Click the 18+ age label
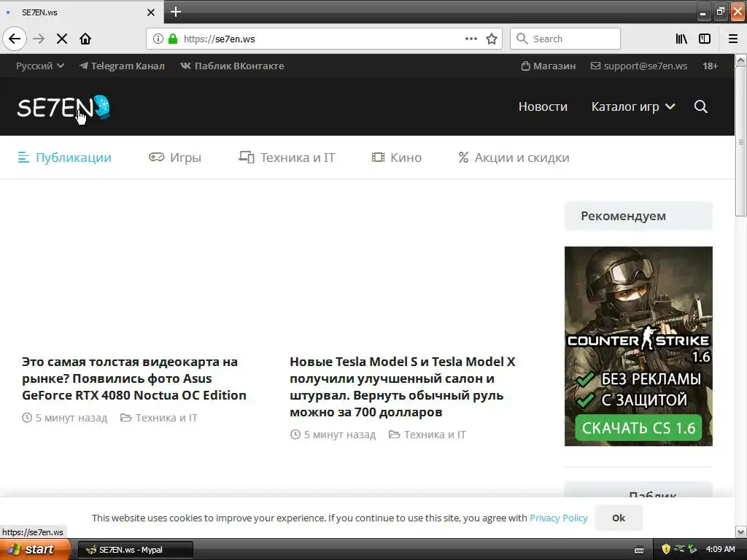747x560 pixels. tap(710, 66)
